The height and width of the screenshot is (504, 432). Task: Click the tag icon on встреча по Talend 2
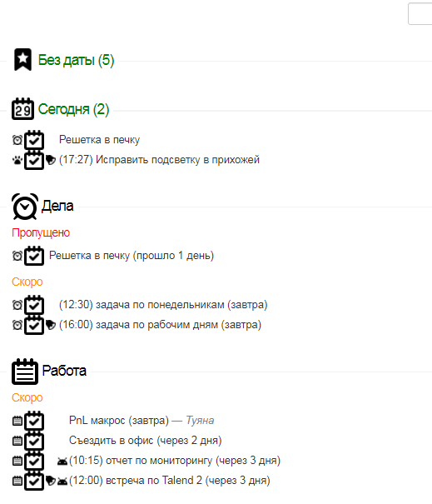51,481
